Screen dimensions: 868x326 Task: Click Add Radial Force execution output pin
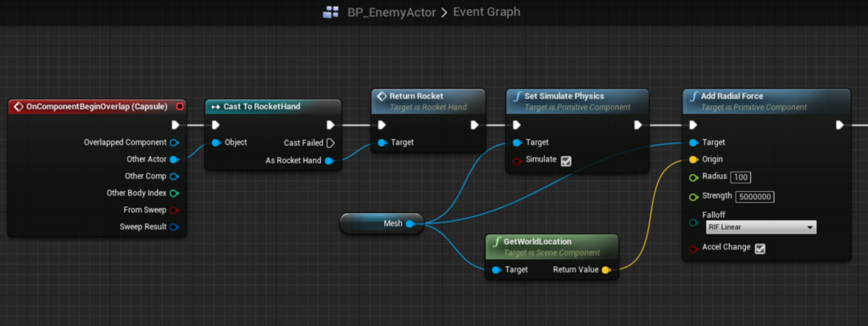tap(840, 125)
